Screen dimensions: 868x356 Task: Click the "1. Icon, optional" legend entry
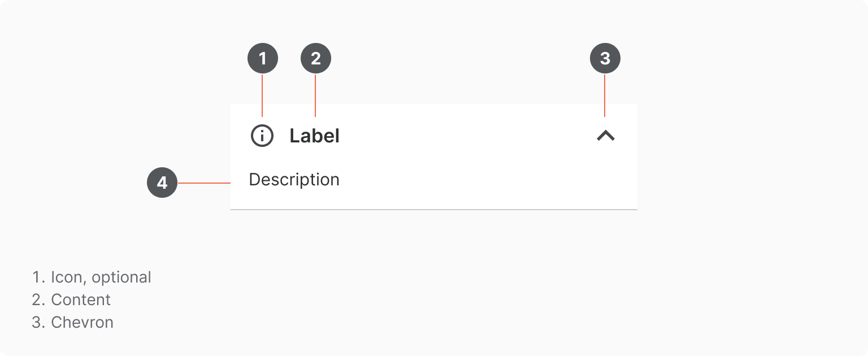(92, 277)
